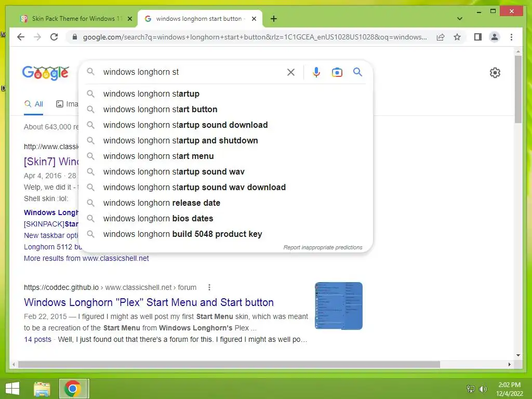Click the horizontal scrollbar thumb
The image size is (532, 399).
pyautogui.click(x=229, y=364)
